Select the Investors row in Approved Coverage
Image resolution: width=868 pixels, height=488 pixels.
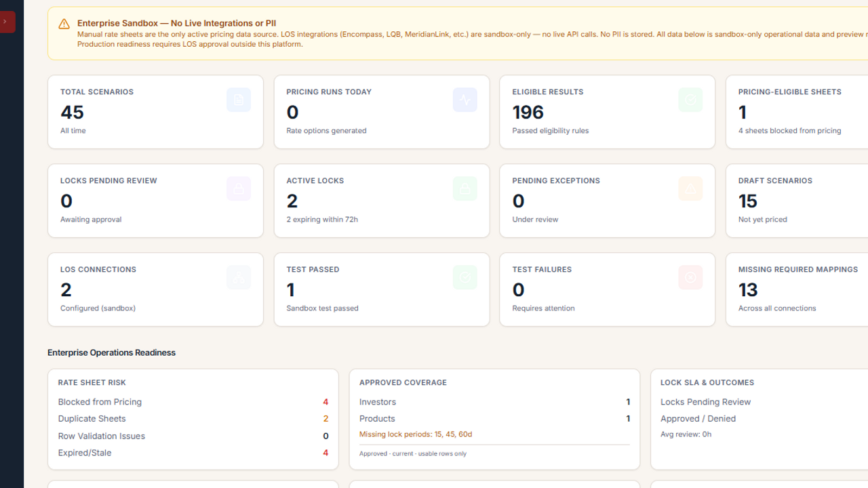(494, 402)
